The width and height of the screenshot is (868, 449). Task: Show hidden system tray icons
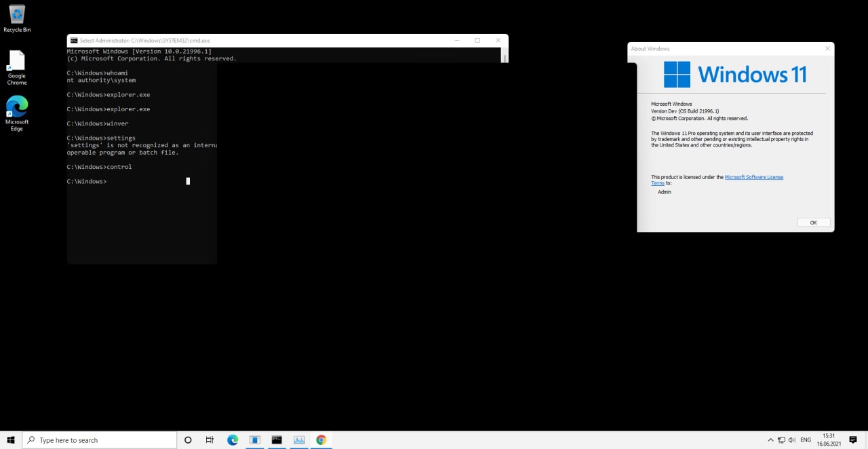pos(770,440)
